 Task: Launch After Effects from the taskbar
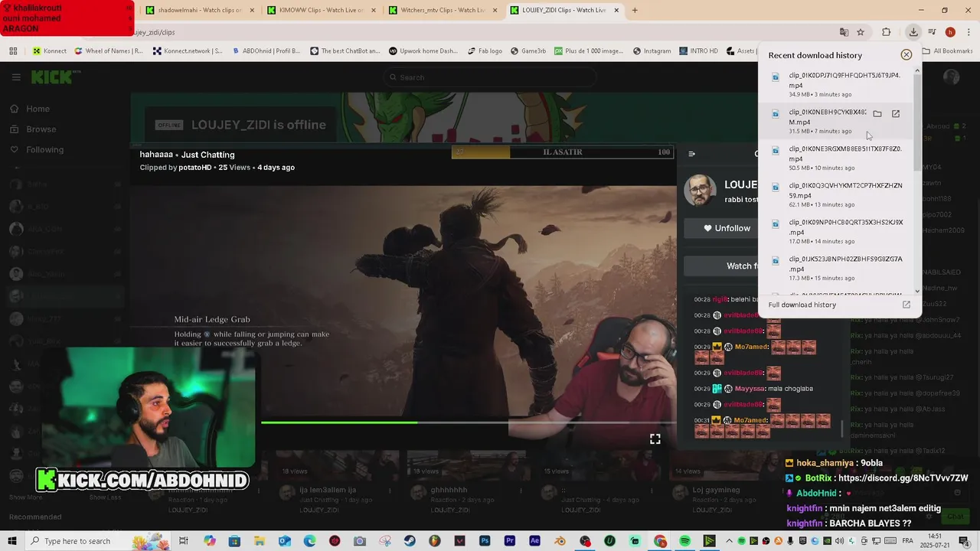click(535, 541)
